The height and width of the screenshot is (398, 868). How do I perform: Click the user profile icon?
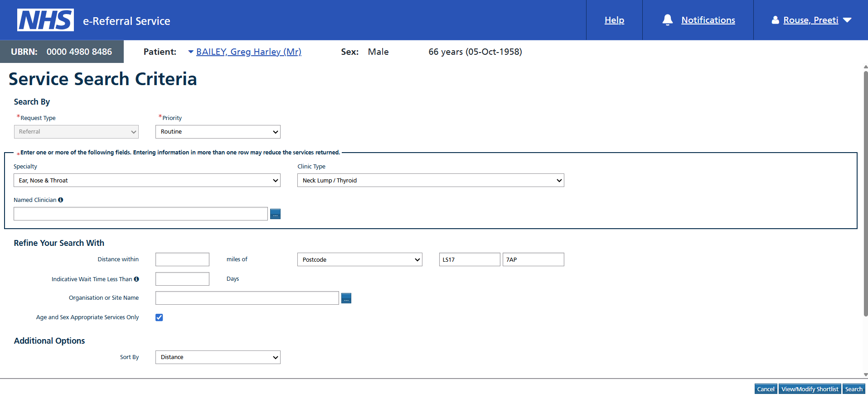tap(775, 20)
